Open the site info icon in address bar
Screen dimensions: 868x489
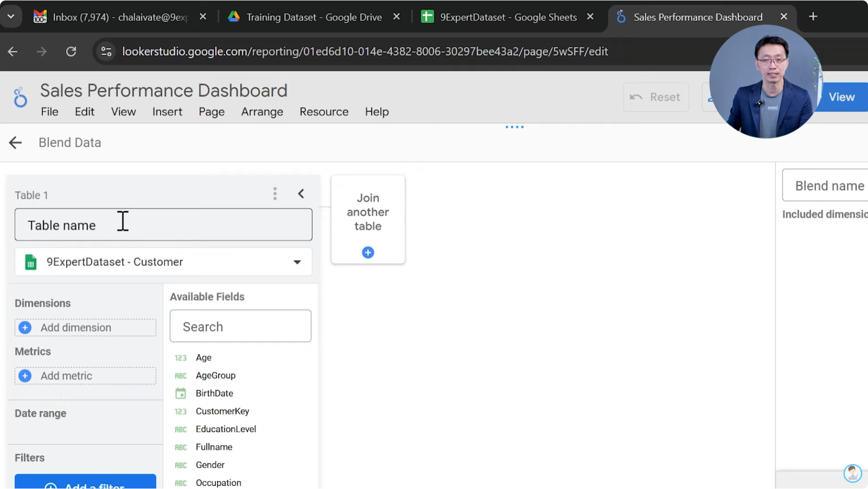[x=107, y=51]
